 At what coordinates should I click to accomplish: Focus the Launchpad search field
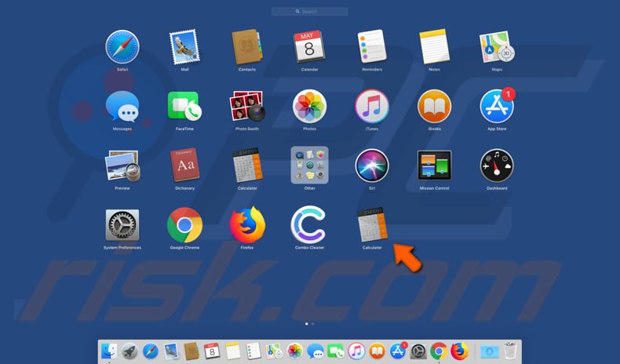(309, 12)
